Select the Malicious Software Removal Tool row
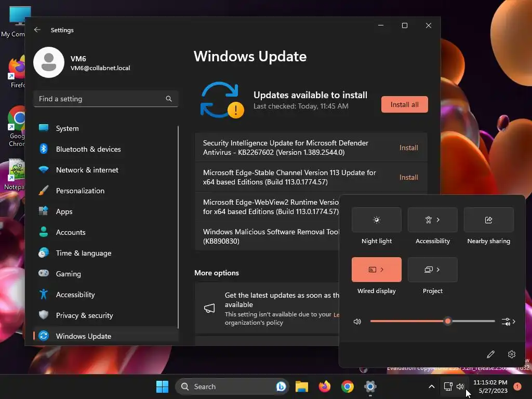 (x=267, y=236)
